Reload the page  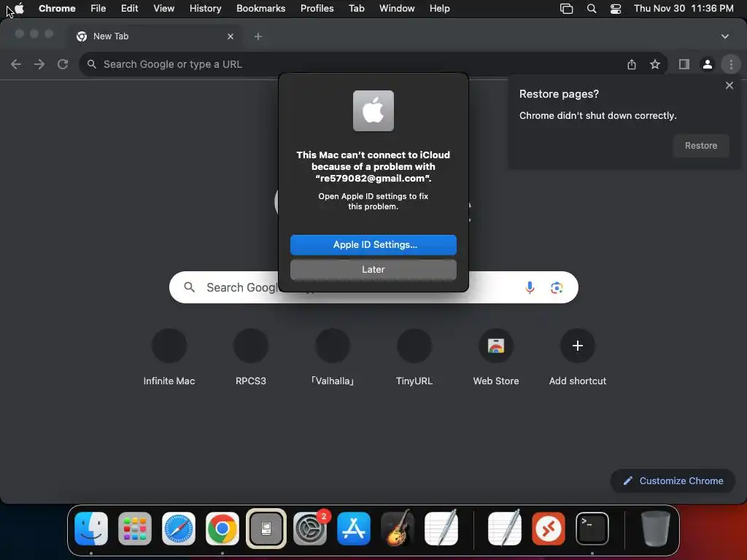tap(63, 64)
